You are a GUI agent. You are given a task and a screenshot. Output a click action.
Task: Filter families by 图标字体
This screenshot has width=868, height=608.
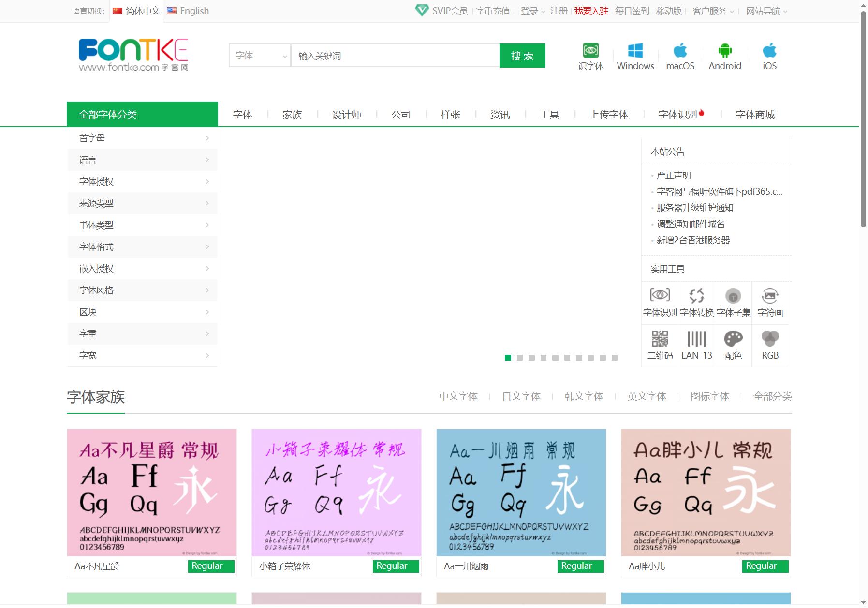tap(710, 396)
